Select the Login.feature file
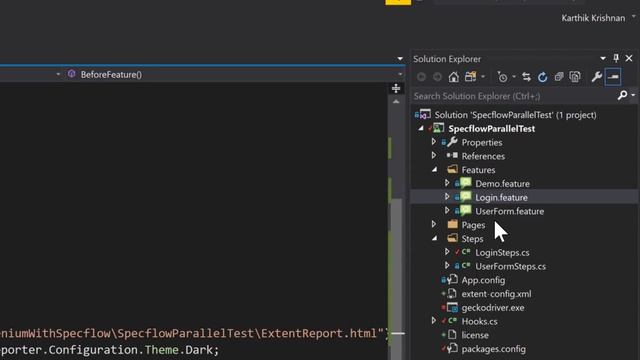Viewport: 640px width, 360px height. pyautogui.click(x=501, y=198)
